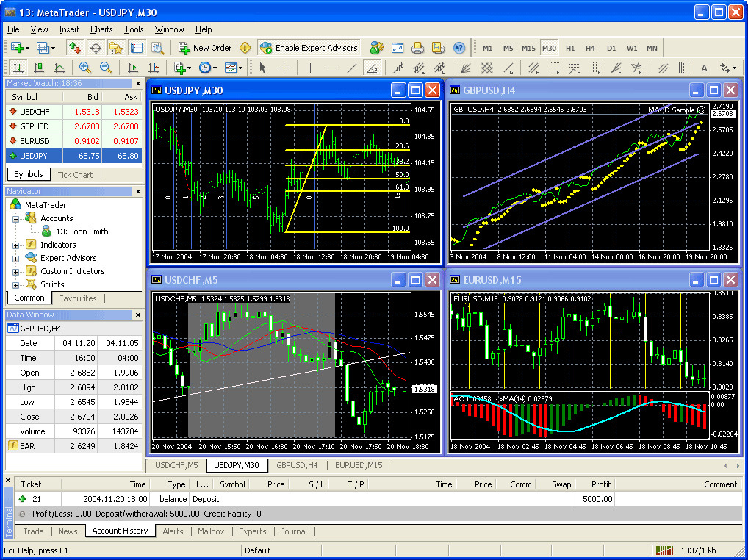Set timeframe to H1
Screen dimensions: 748x560
(569, 48)
